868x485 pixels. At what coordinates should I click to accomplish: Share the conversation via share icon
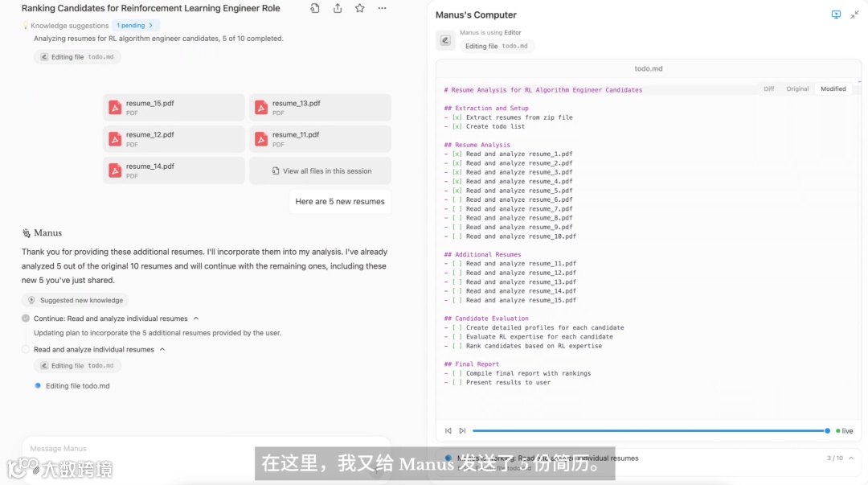click(x=337, y=8)
